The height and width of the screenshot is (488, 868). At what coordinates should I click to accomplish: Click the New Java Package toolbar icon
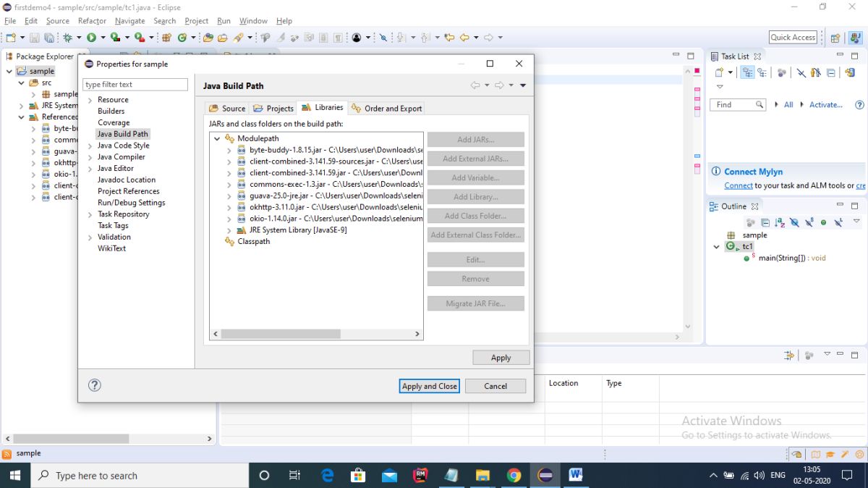(166, 38)
